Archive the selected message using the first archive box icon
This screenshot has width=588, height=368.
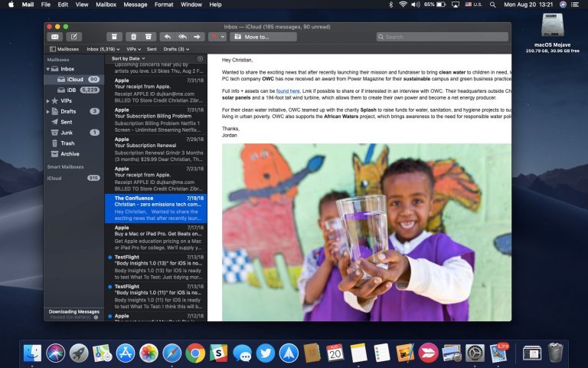pyautogui.click(x=114, y=37)
